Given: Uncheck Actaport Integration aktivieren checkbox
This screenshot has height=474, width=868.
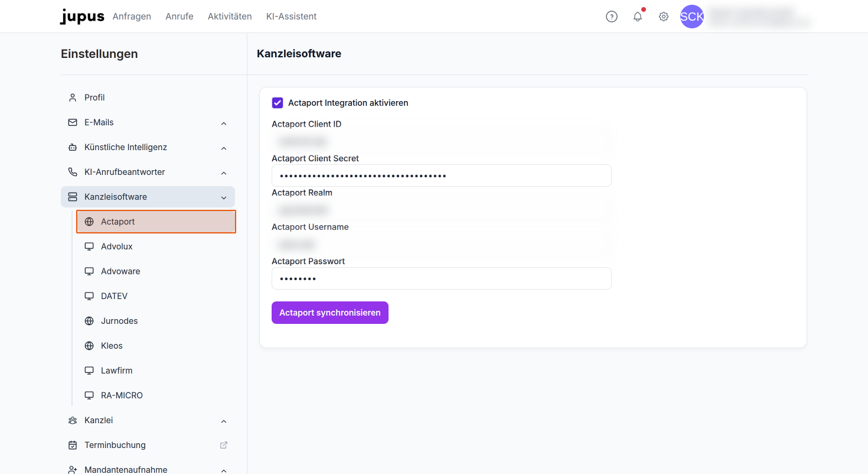Looking at the screenshot, I should tap(278, 103).
